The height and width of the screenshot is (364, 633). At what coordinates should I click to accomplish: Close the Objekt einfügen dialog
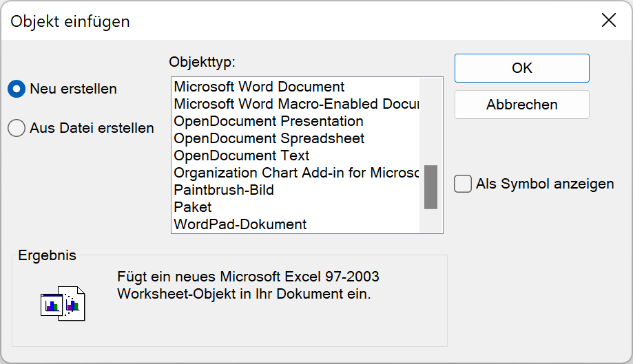coord(608,20)
